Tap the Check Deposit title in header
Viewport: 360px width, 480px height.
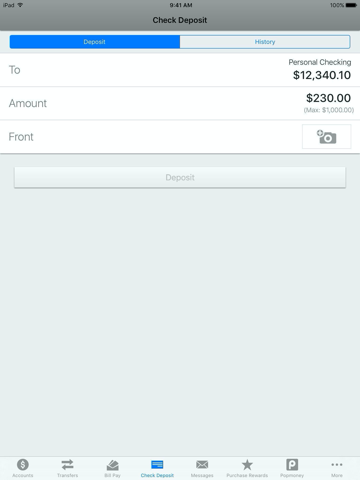(180, 20)
